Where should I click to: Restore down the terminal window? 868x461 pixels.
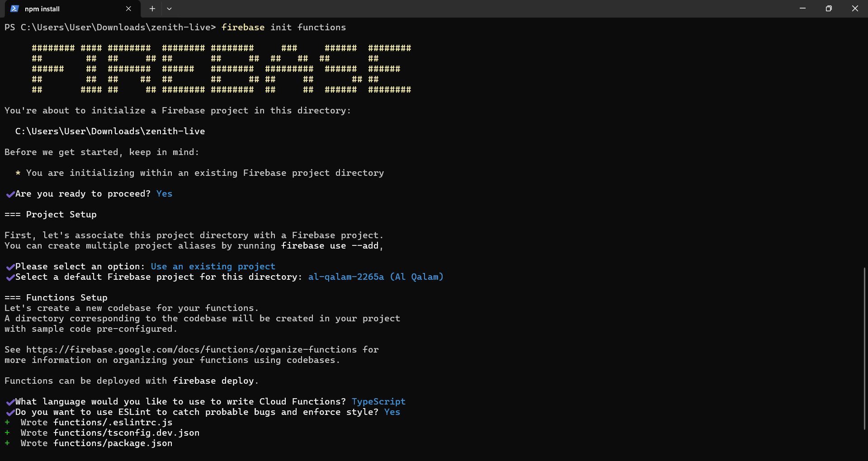(x=829, y=9)
